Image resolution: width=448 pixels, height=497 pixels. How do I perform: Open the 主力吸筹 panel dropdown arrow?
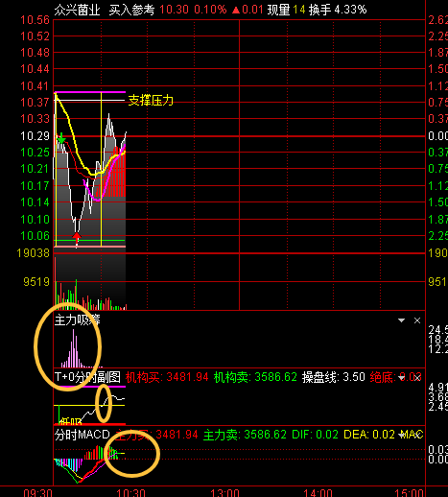pyautogui.click(x=401, y=320)
